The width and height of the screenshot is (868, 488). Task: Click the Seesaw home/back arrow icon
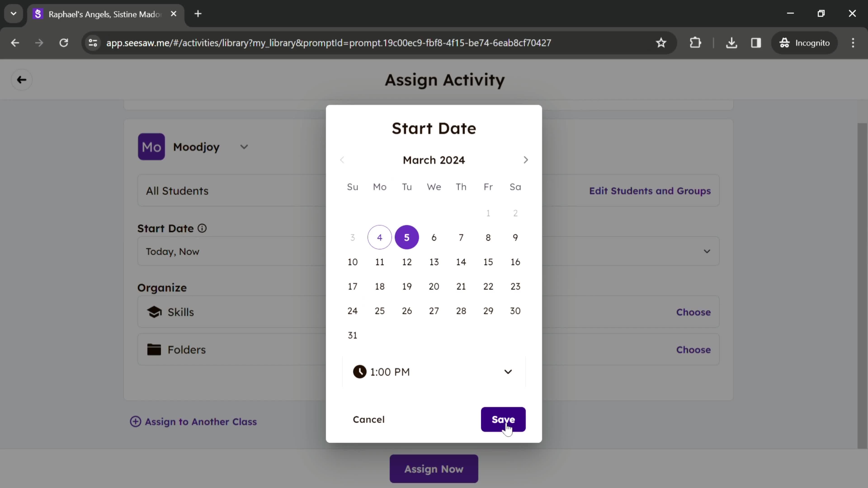(21, 79)
